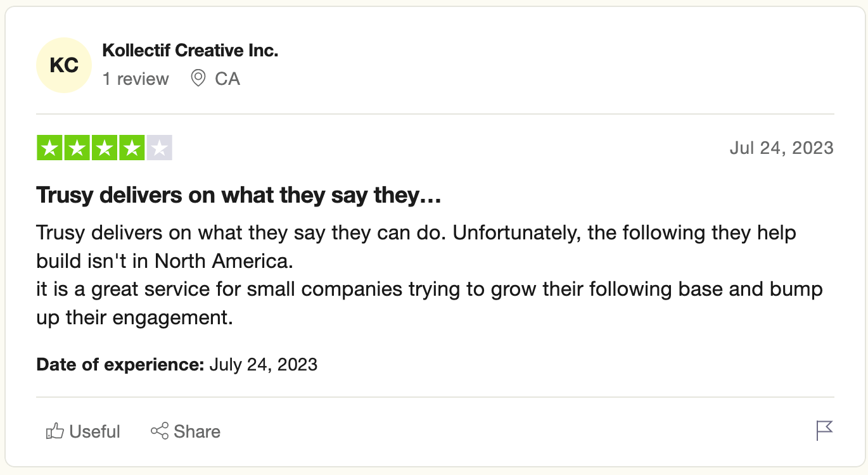Click the third green rating star
The image size is (868, 475).
click(104, 148)
